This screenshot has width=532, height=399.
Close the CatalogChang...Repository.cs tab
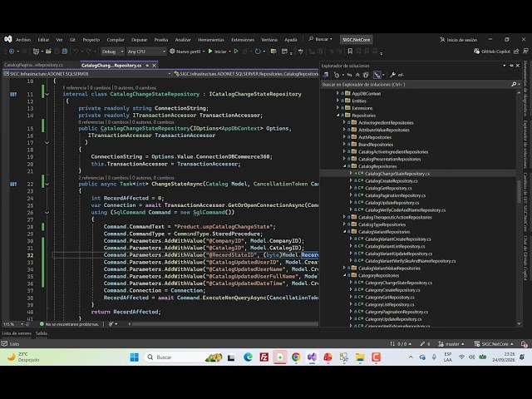(x=154, y=65)
